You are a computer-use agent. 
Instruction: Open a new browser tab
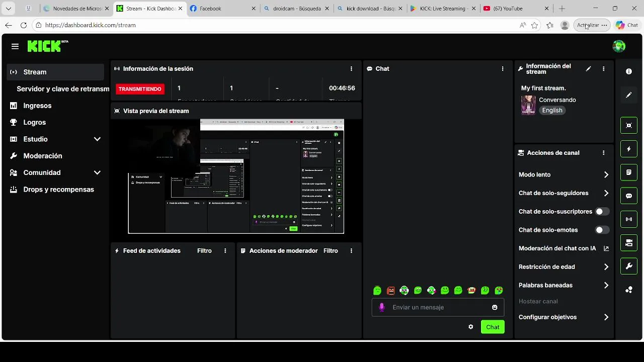pyautogui.click(x=562, y=9)
